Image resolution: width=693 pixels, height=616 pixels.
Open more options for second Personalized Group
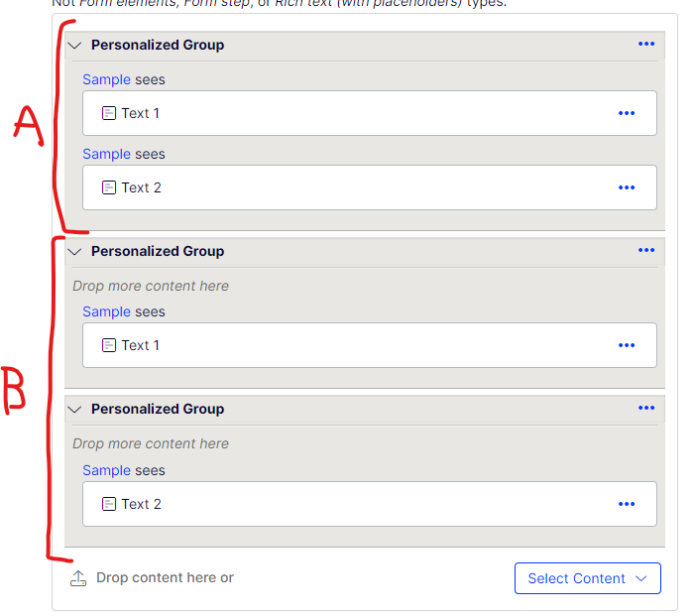point(646,250)
